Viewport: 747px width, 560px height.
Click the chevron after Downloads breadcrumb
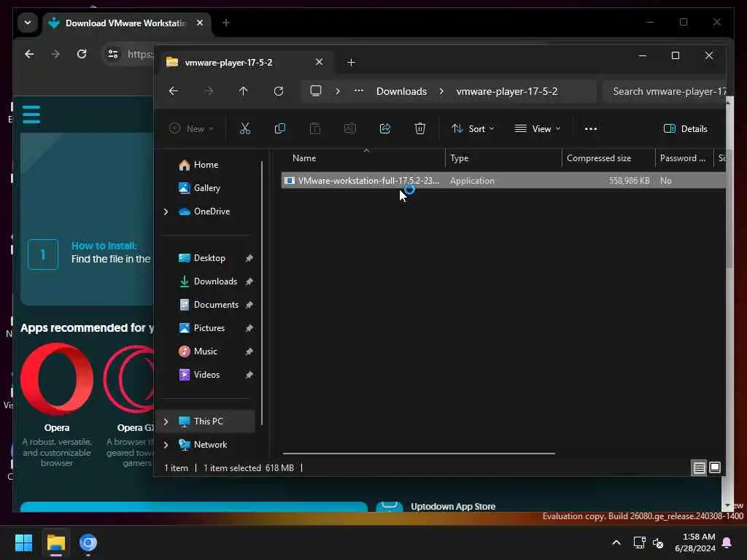point(441,91)
